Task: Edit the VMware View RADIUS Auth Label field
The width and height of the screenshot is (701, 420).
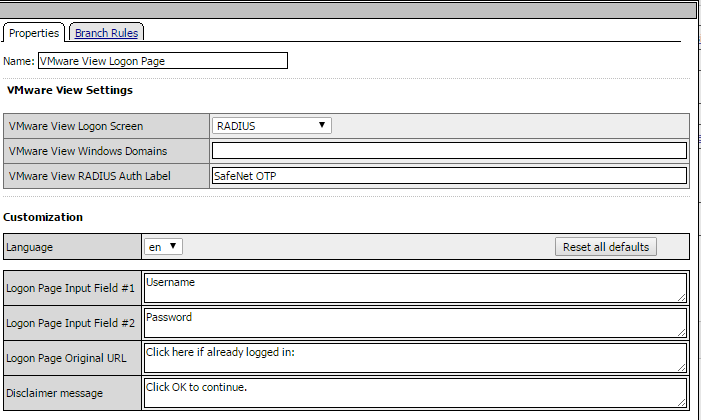Action: [x=449, y=176]
